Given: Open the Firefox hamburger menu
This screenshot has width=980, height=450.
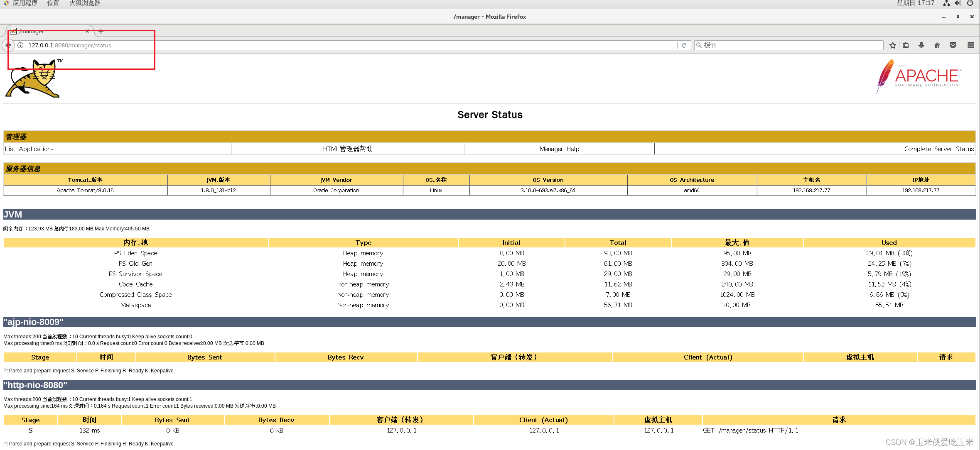Looking at the screenshot, I should [971, 45].
